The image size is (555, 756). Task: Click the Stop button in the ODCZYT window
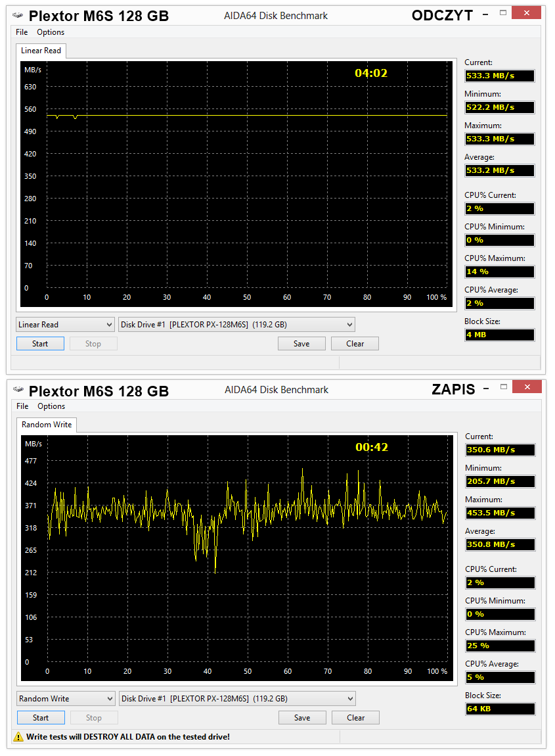[x=93, y=344]
